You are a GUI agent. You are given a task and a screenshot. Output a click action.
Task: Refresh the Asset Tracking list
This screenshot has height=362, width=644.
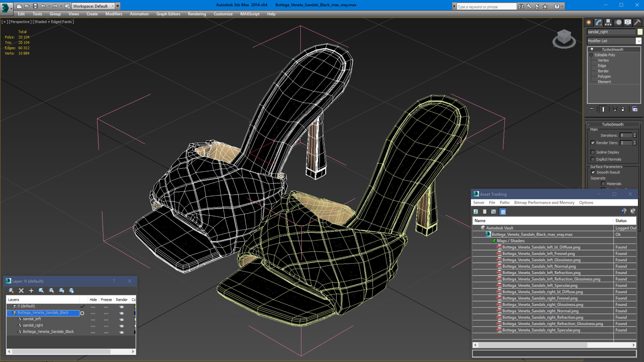click(x=476, y=212)
